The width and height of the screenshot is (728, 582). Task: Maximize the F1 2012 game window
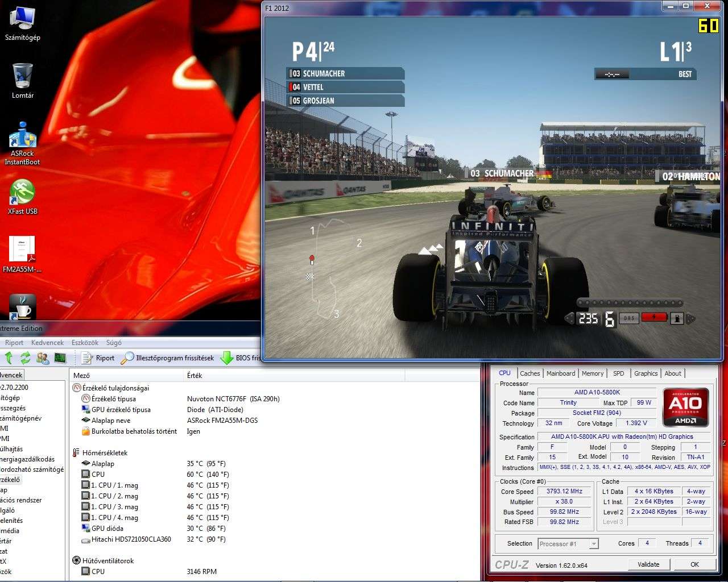pyautogui.click(x=685, y=6)
